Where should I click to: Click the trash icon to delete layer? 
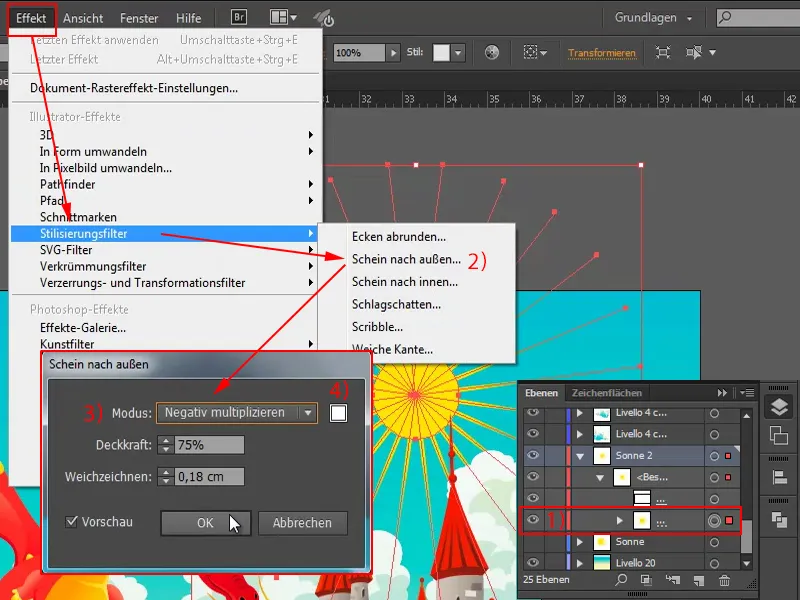pyautogui.click(x=724, y=580)
